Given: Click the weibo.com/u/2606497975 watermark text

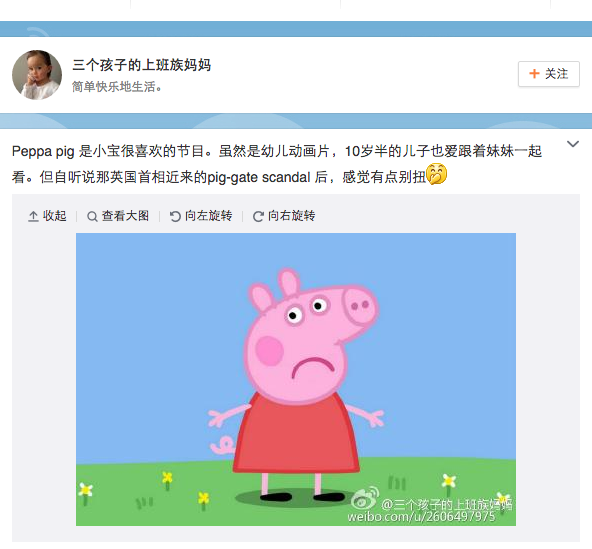Looking at the screenshot, I should [x=421, y=517].
